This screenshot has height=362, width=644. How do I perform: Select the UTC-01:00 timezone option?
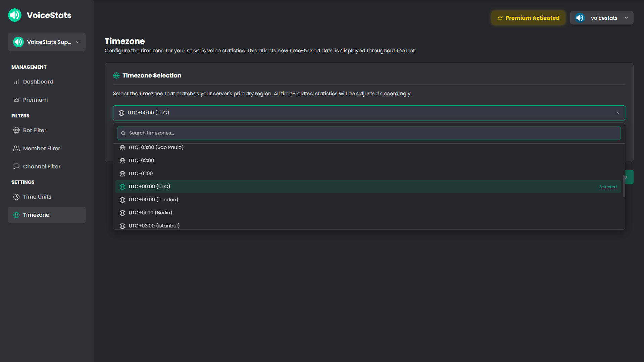click(141, 173)
